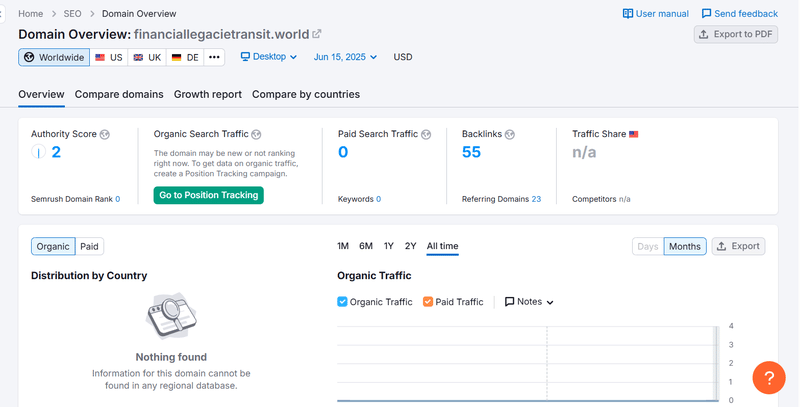Click Paid Search Traffic value 0

point(343,152)
